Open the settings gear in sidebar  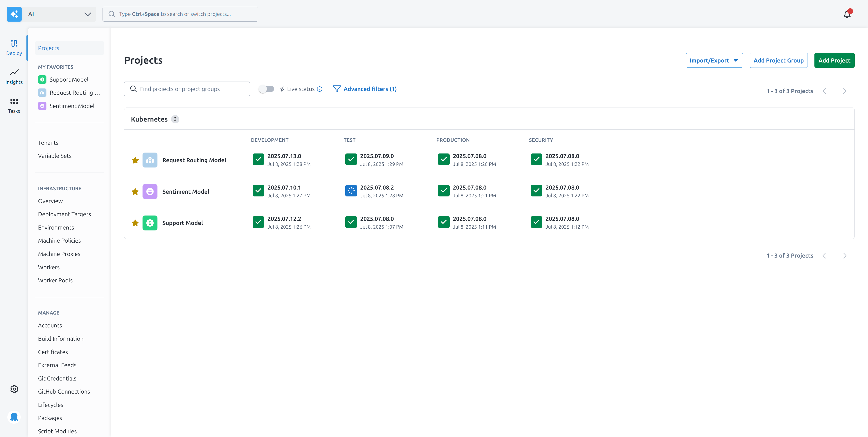pos(14,389)
